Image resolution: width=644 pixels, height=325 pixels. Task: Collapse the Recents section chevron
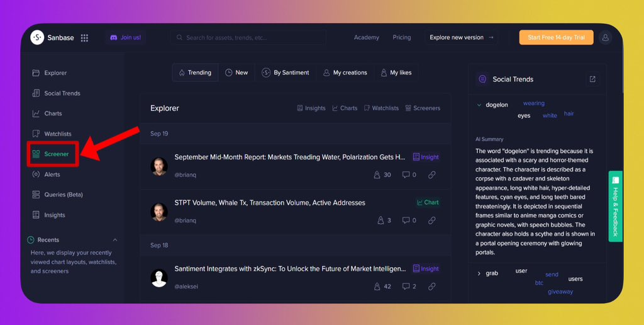click(115, 240)
